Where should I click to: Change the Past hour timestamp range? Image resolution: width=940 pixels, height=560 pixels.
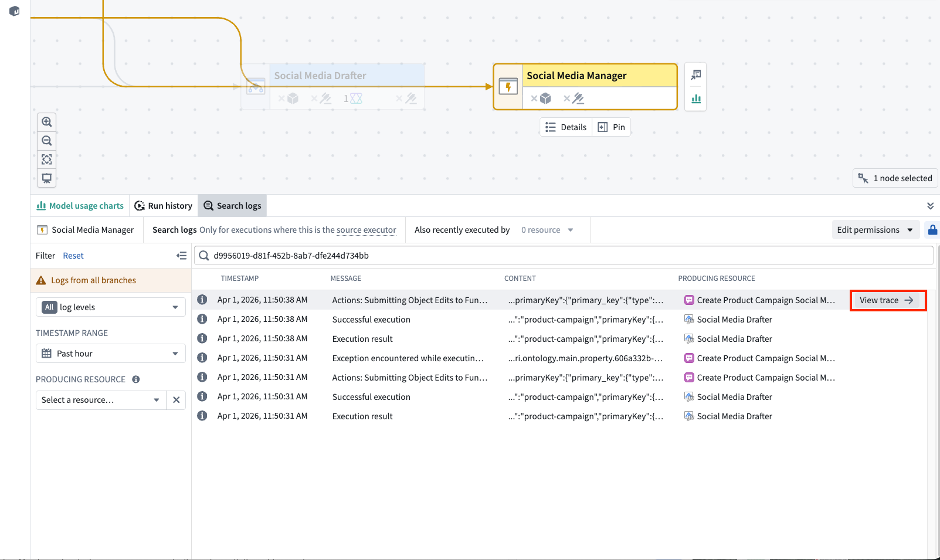point(110,353)
